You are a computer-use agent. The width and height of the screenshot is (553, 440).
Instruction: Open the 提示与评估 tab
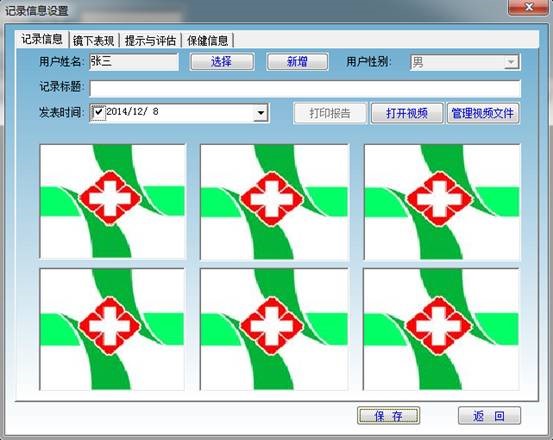coord(150,41)
